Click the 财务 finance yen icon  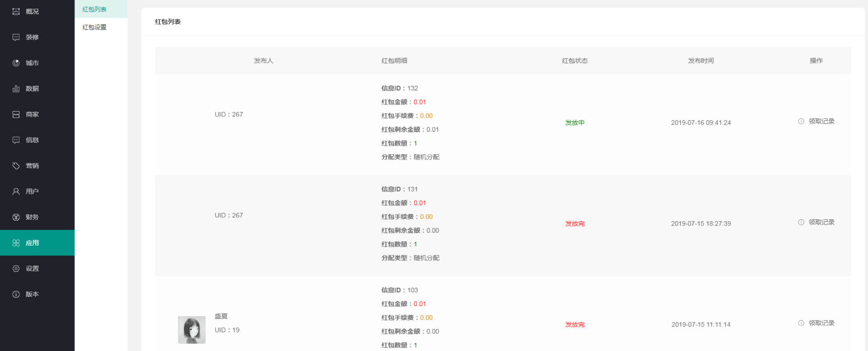coord(16,217)
